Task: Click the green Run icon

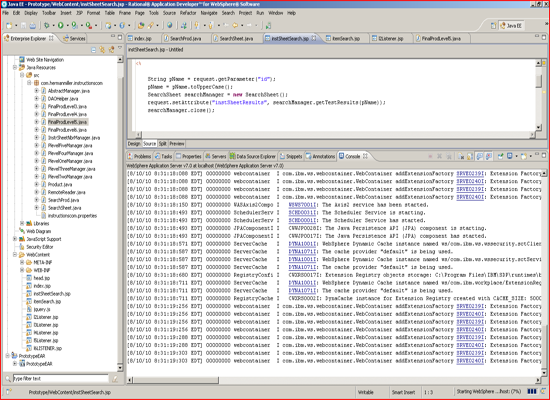Action: [x=61, y=25]
